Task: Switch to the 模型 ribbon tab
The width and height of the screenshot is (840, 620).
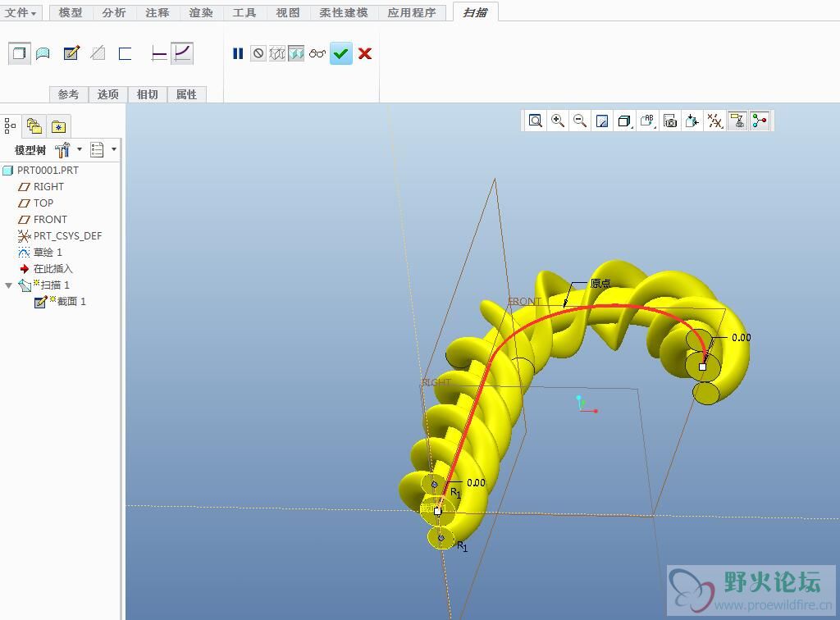Action: (x=71, y=12)
